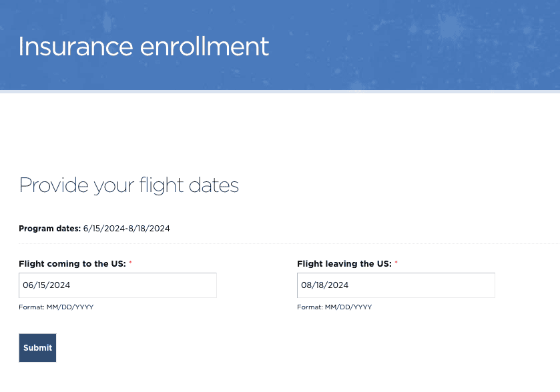Click the format hint under the departure field
The image size is (560, 392).
click(x=334, y=307)
